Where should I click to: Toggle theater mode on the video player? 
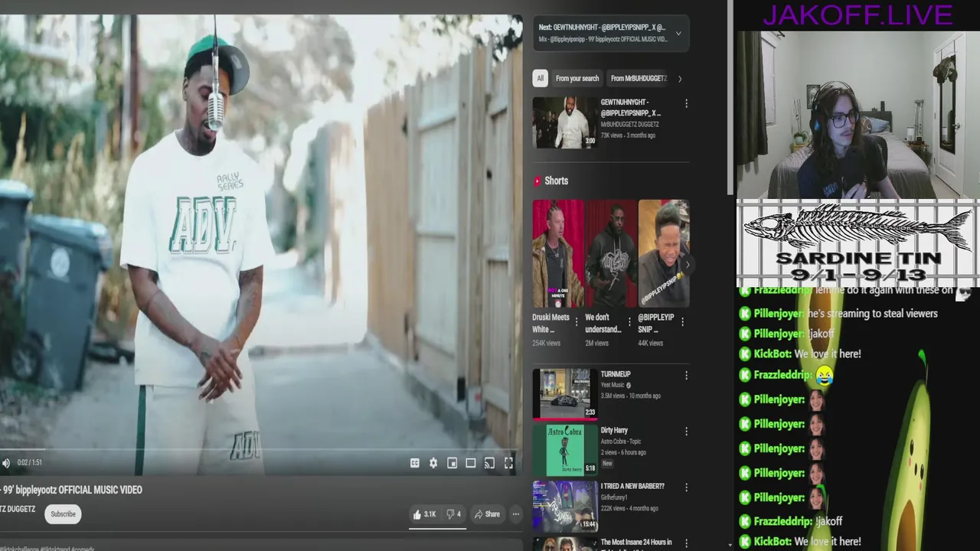pos(471,463)
